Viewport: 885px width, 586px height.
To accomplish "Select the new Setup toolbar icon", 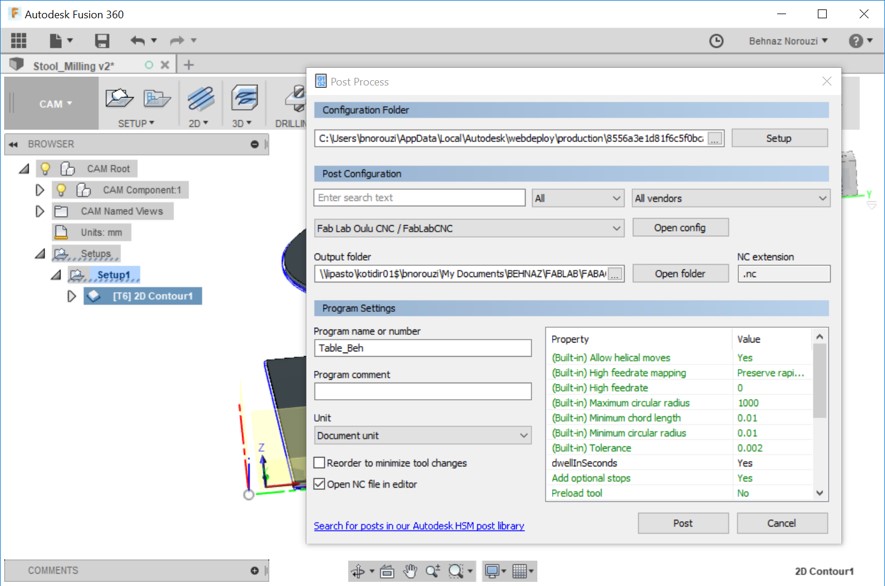I will pyautogui.click(x=119, y=98).
